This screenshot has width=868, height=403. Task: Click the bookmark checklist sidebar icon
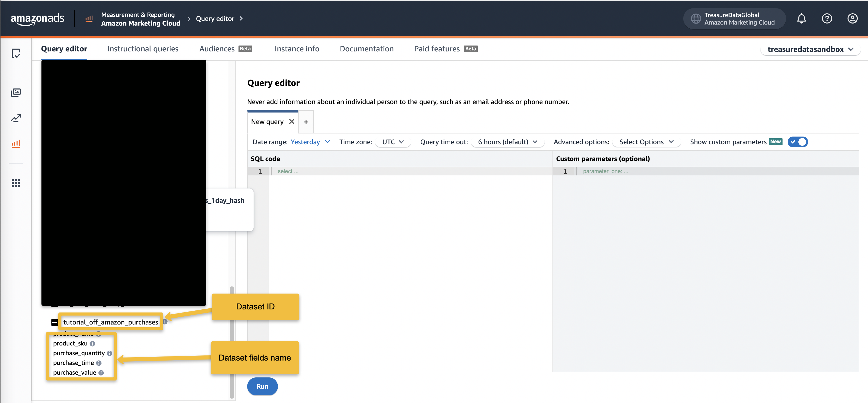click(16, 53)
